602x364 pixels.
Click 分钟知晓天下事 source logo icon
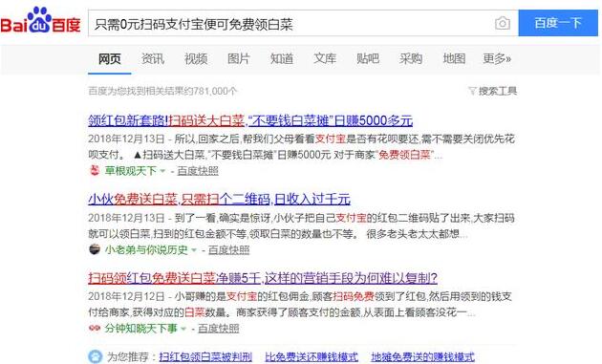click(95, 328)
